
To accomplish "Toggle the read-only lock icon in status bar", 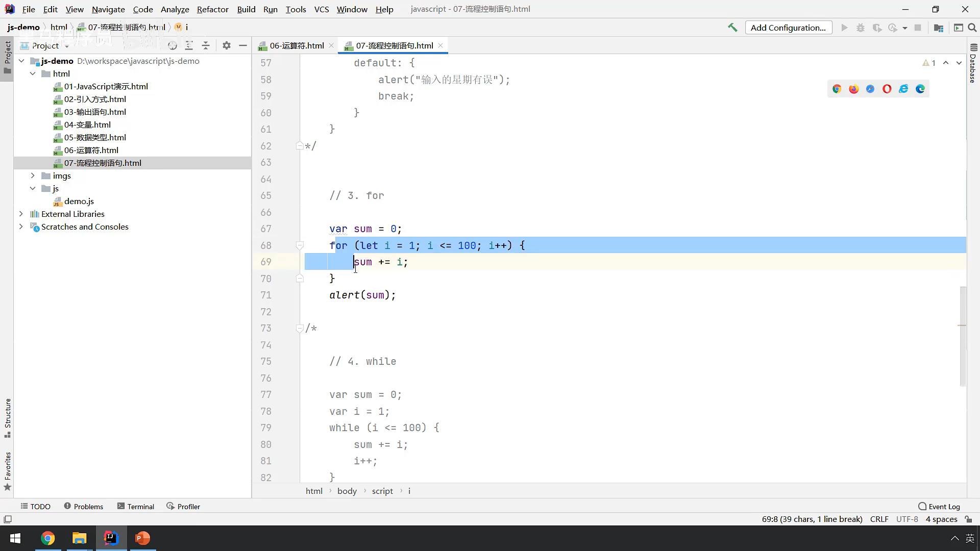I will [968, 519].
